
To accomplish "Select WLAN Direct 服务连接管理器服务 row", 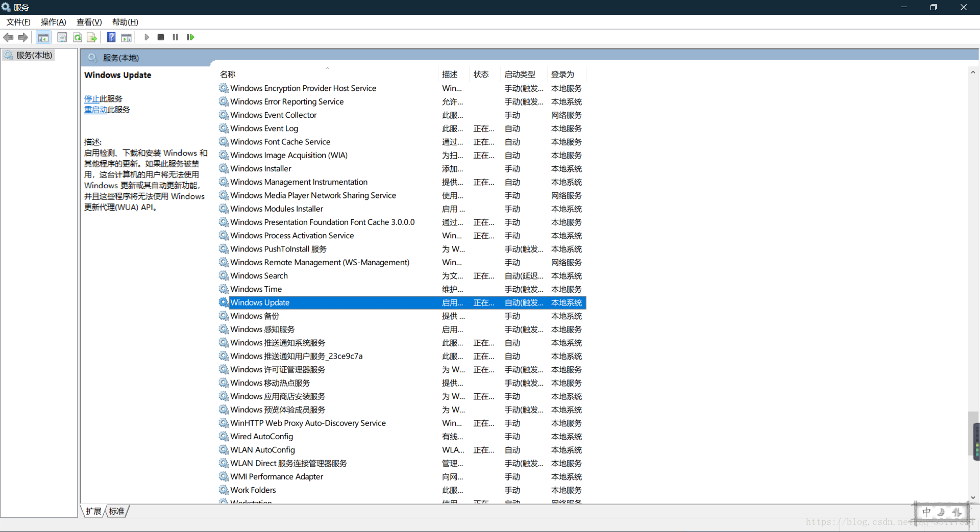I will tap(402, 463).
